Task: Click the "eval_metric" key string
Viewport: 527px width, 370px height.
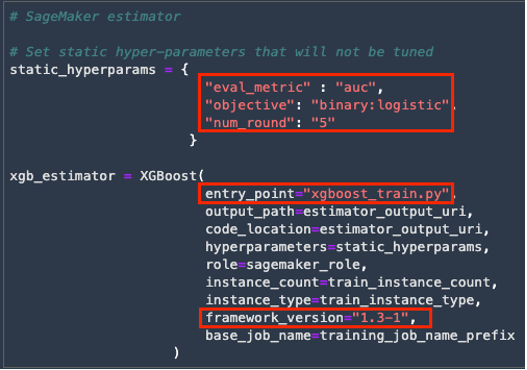Action: click(x=257, y=88)
